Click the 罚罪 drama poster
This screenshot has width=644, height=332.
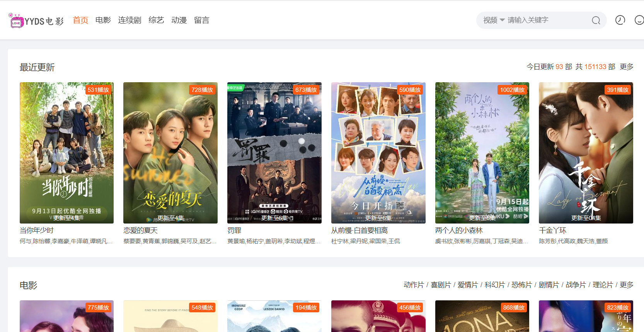point(274,153)
